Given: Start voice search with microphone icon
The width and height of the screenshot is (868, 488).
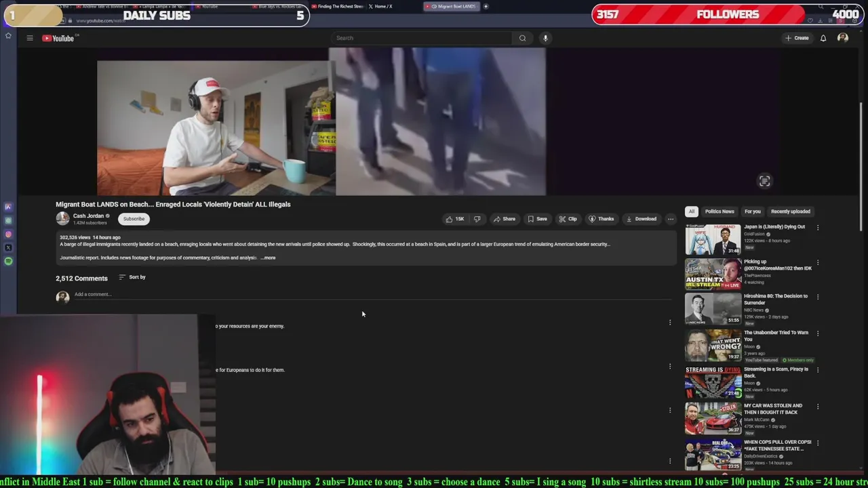Looking at the screenshot, I should [545, 38].
